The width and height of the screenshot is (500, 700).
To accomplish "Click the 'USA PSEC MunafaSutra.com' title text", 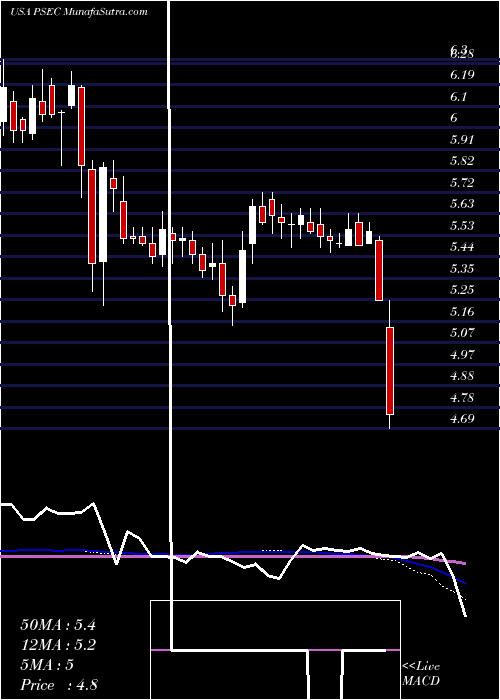I will [x=79, y=12].
